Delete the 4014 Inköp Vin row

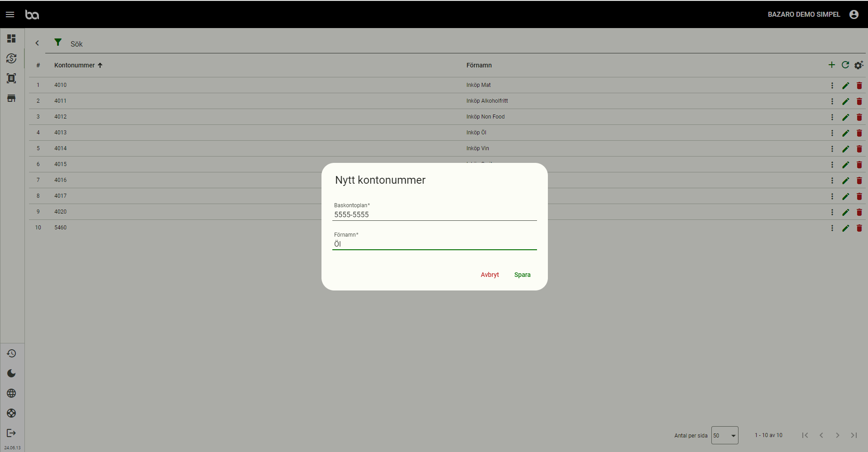point(859,149)
